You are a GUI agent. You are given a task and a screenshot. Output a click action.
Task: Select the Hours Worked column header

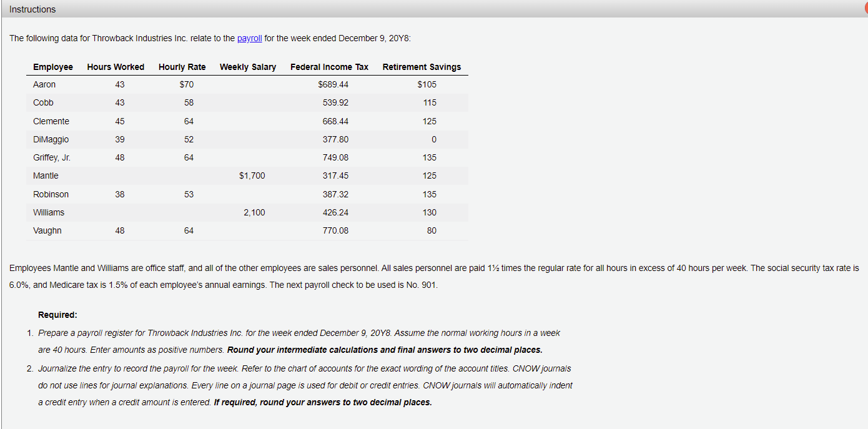(x=116, y=67)
